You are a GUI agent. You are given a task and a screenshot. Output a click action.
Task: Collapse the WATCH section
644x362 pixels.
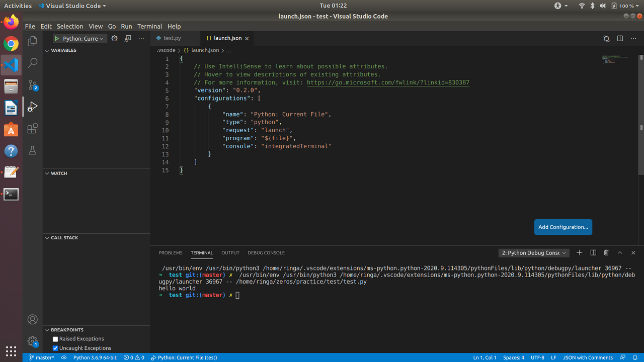click(x=96, y=173)
